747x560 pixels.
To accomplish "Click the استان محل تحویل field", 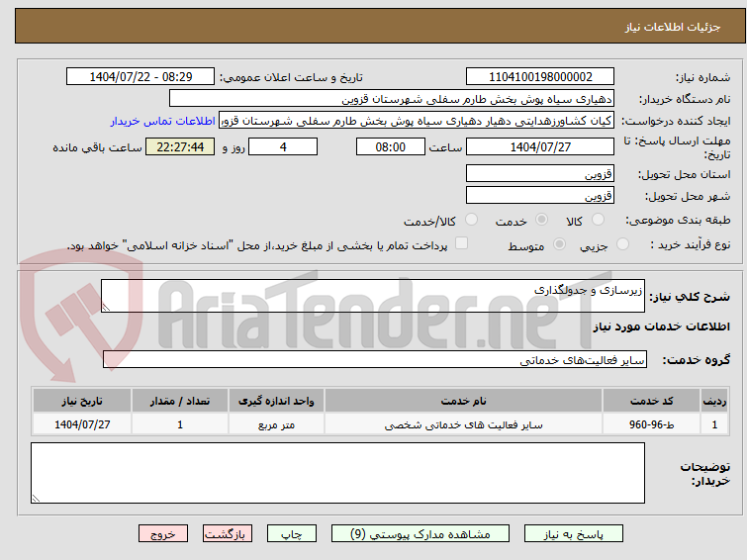I will click(x=540, y=173).
